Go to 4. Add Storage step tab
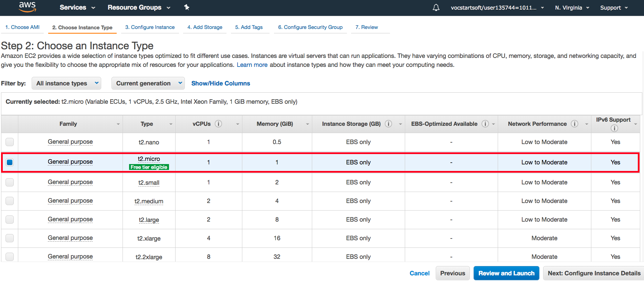 click(x=205, y=27)
